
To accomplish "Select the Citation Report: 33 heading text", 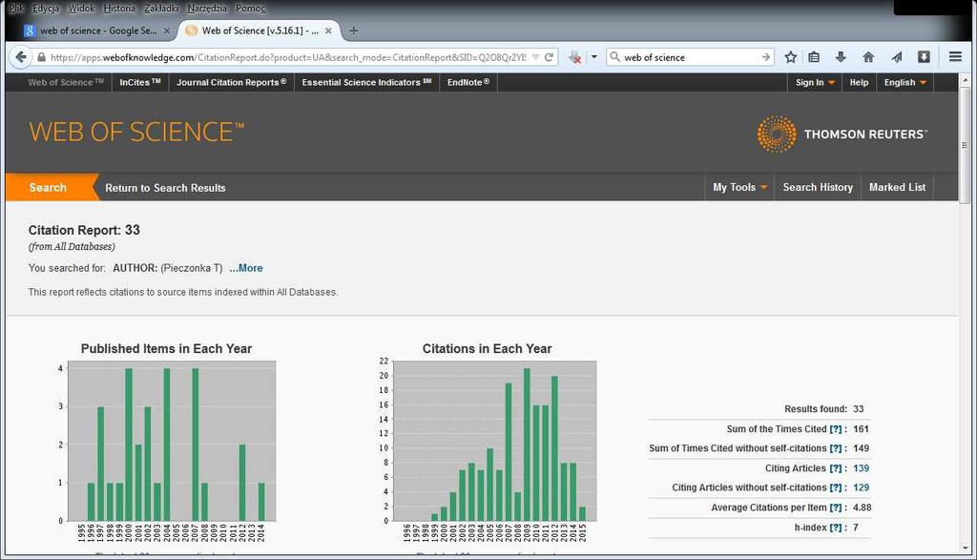I will [84, 230].
